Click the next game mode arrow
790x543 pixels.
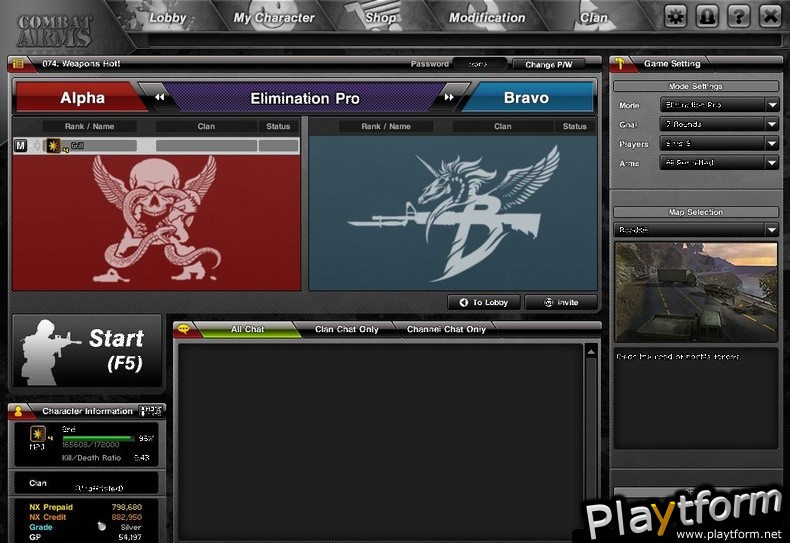click(x=449, y=97)
